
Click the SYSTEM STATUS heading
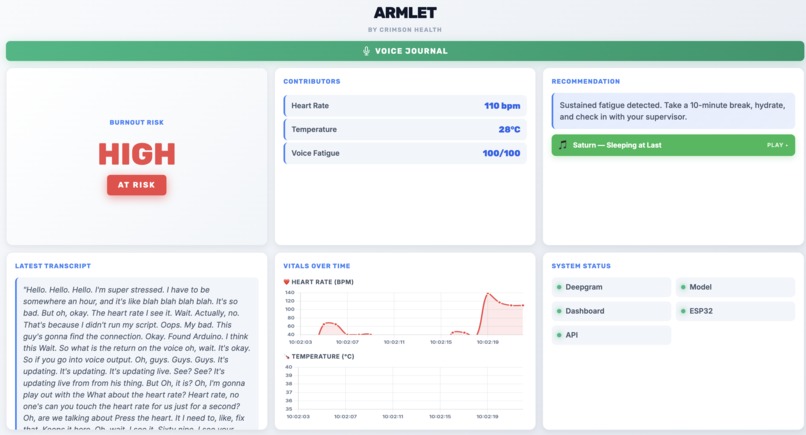(x=581, y=266)
